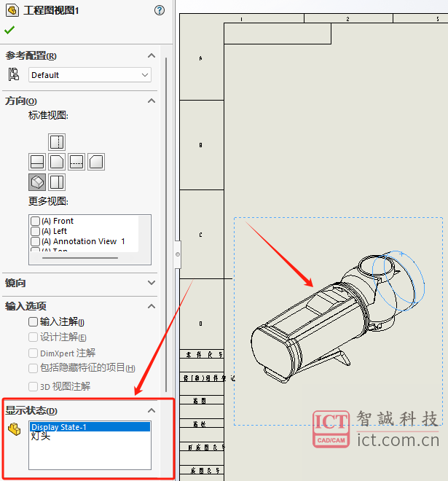This screenshot has height=481, width=448.
Task: Click the horizontal scrollbar of more views list
Action: 79,258
